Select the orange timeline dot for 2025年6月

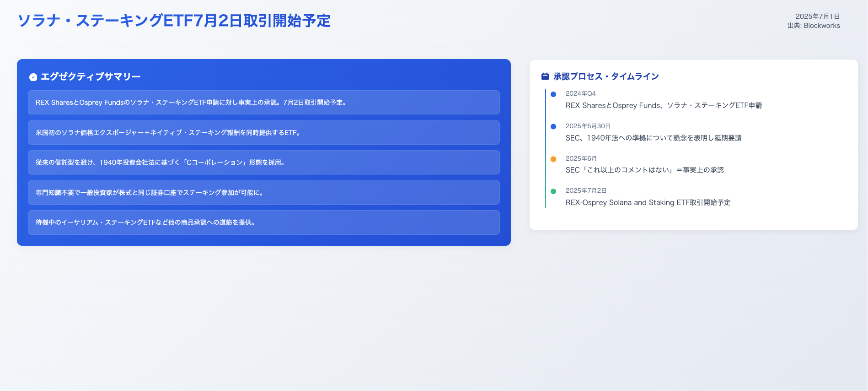[553, 159]
